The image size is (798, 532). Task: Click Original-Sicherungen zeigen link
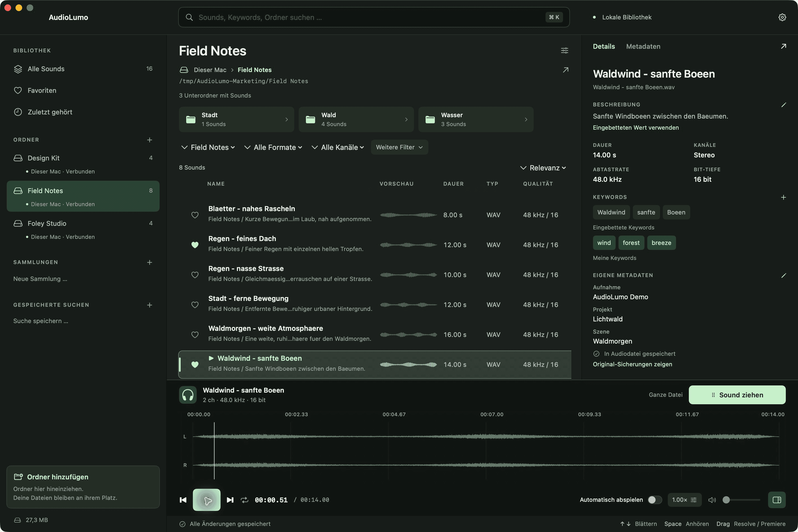pos(632,364)
